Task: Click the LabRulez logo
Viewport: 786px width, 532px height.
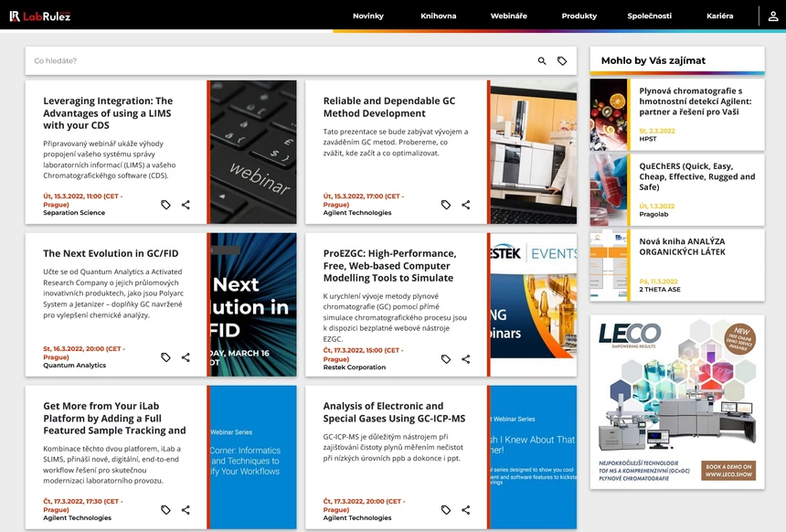Action: point(40,16)
